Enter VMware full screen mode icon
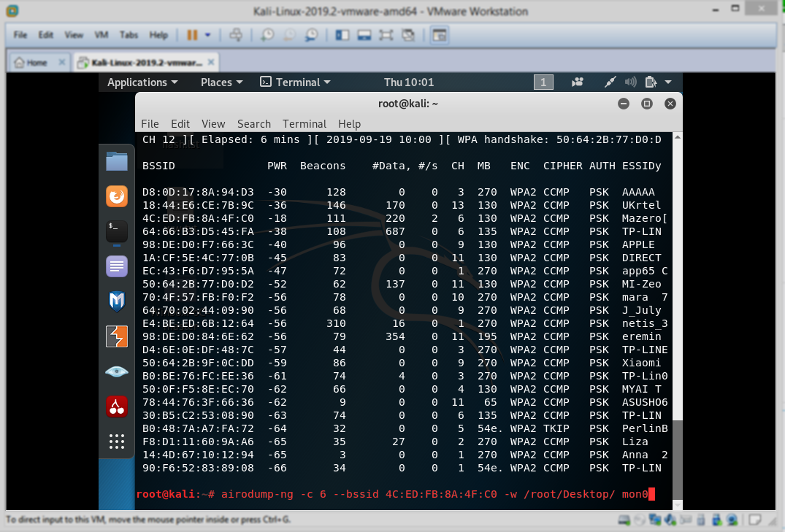This screenshot has height=532, width=785. [386, 35]
